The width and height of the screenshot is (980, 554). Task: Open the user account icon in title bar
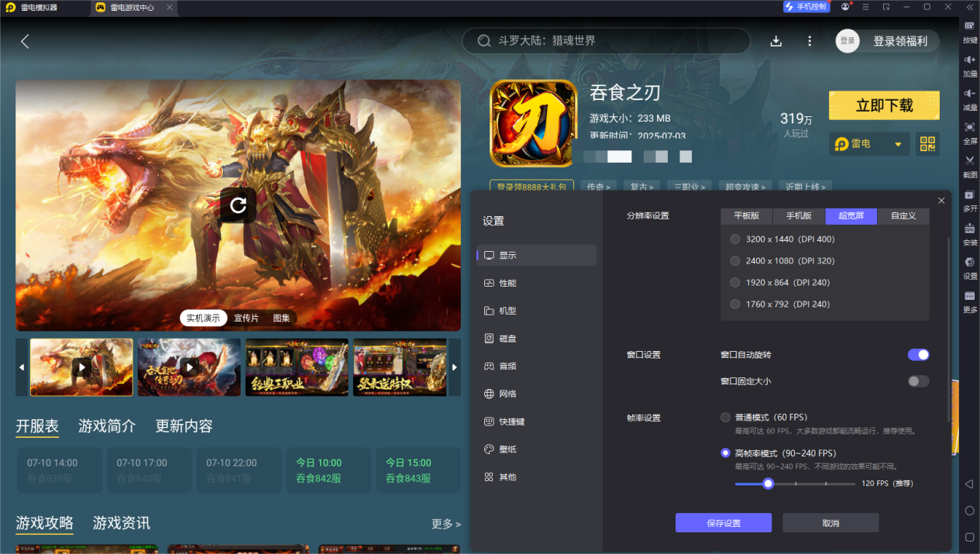tap(845, 7)
